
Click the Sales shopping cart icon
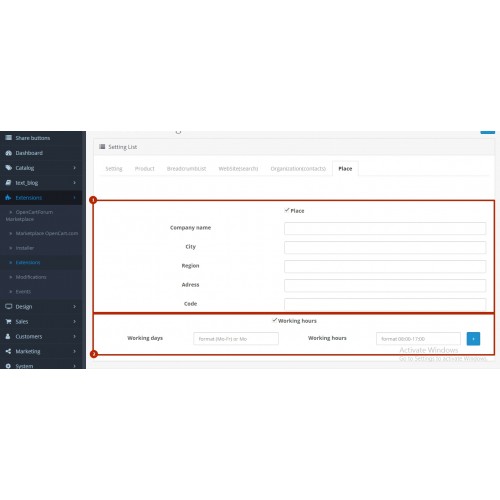tap(9, 321)
